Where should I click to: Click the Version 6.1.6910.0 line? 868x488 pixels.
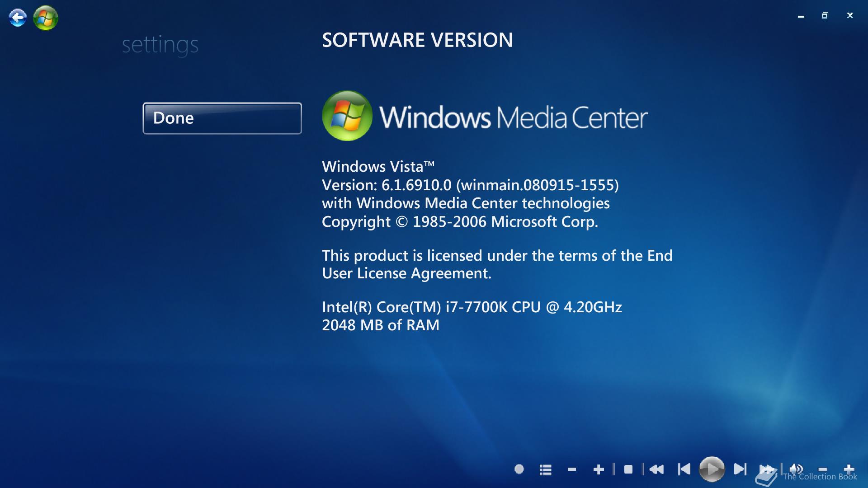click(x=470, y=185)
